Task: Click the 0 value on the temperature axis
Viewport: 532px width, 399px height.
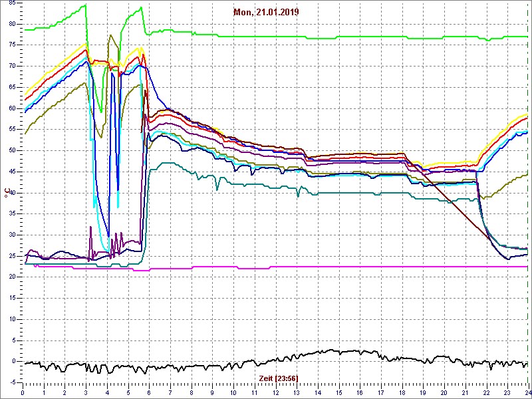Action: point(15,362)
